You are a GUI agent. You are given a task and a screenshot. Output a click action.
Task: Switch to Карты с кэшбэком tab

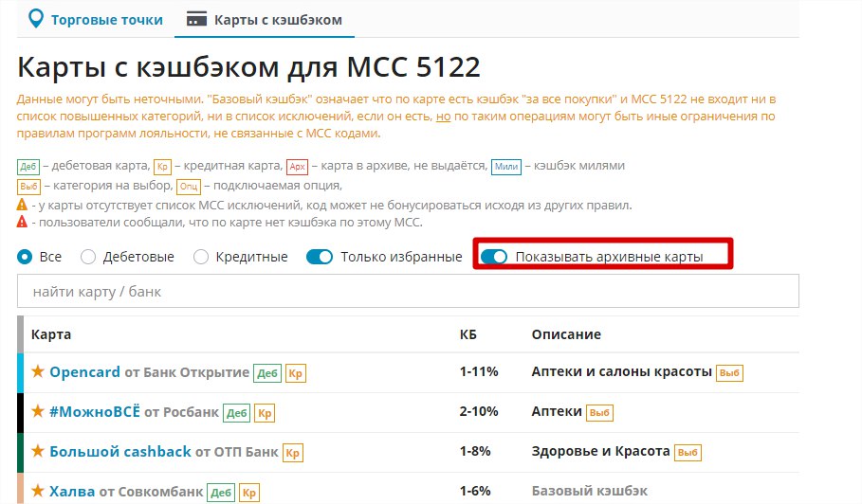(265, 20)
